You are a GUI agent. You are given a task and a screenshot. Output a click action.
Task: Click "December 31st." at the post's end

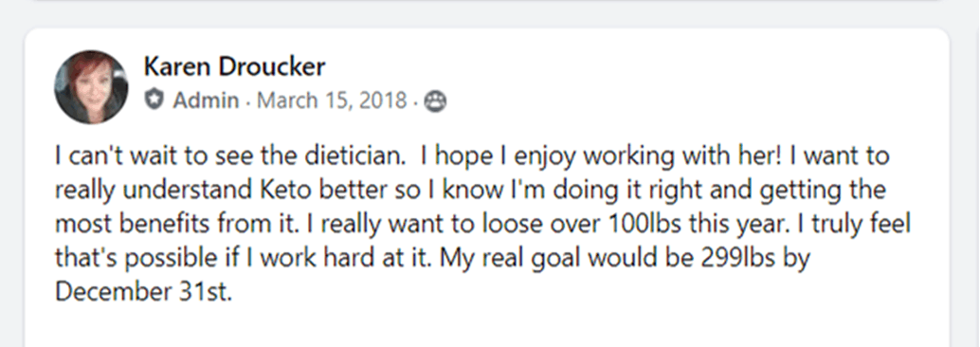click(144, 291)
